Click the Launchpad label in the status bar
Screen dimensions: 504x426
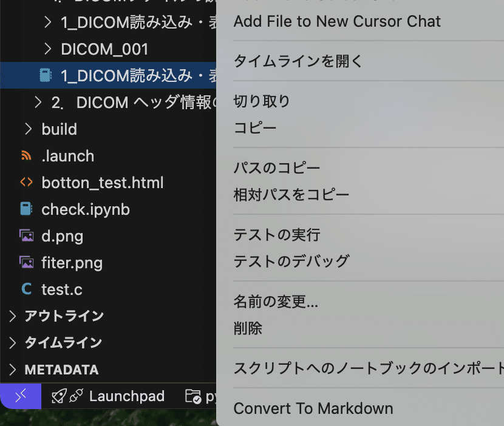pyautogui.click(x=126, y=396)
